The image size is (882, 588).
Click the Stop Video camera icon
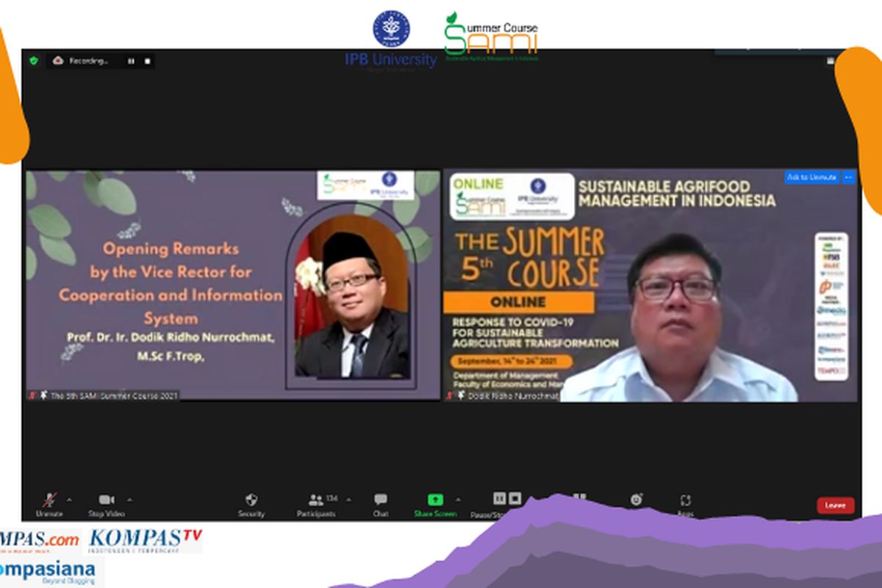tap(107, 500)
